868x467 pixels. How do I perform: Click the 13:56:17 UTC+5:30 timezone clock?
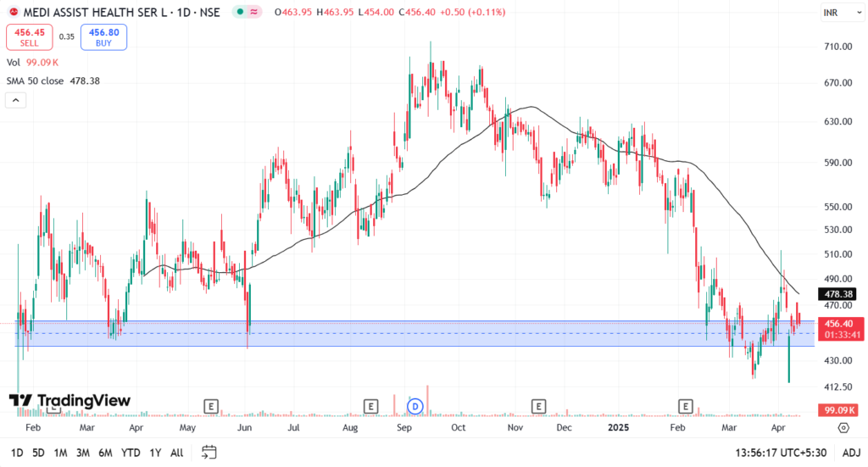point(781,453)
